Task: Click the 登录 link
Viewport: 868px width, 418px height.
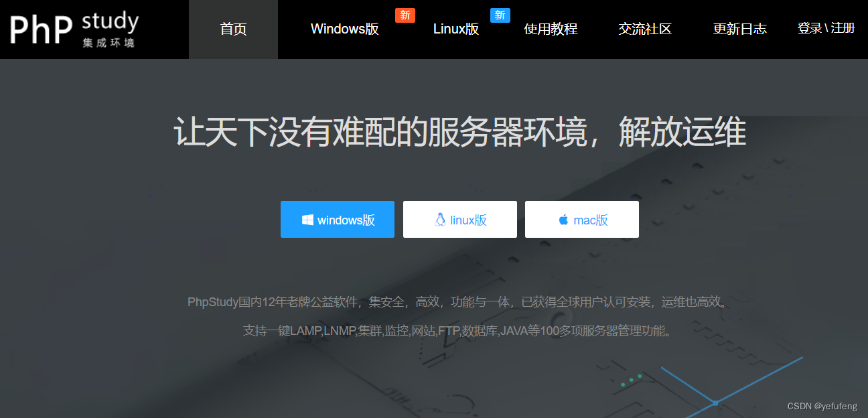Action: point(809,28)
